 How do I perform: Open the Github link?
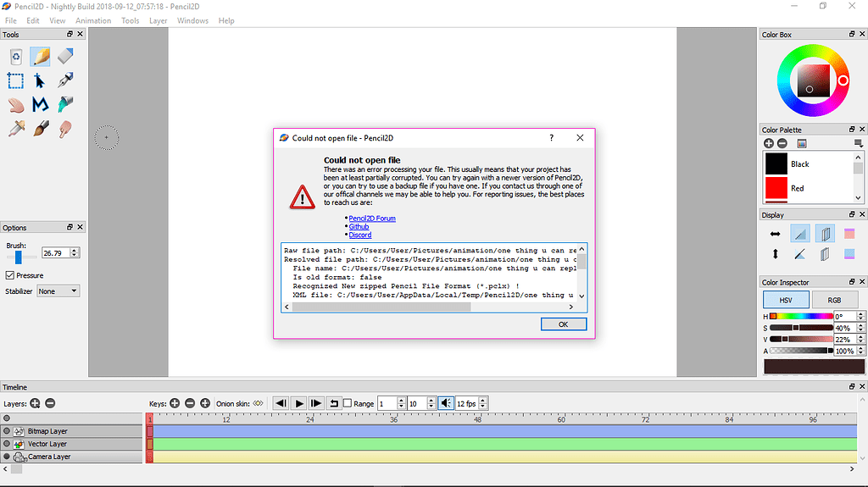(359, 227)
